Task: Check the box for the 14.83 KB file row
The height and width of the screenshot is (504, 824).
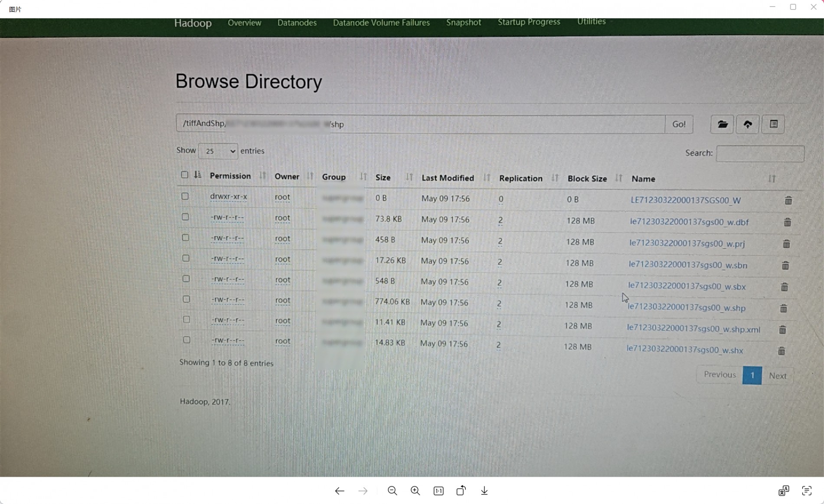Action: pyautogui.click(x=186, y=340)
